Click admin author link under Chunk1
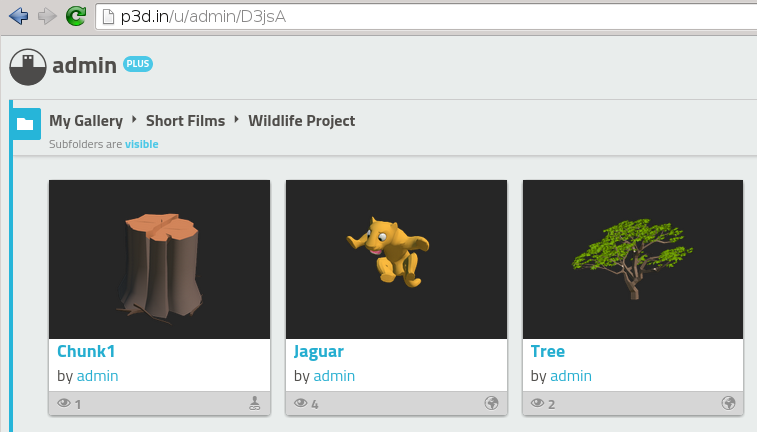 (97, 376)
